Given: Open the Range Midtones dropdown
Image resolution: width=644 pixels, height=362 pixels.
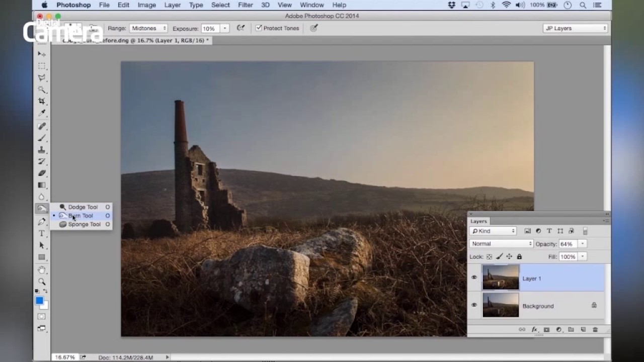Looking at the screenshot, I should (148, 28).
